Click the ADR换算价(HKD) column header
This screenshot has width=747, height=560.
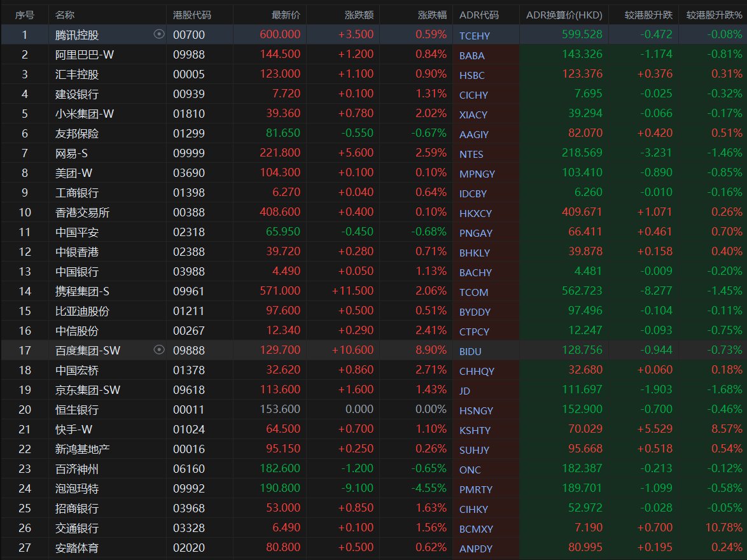[564, 15]
